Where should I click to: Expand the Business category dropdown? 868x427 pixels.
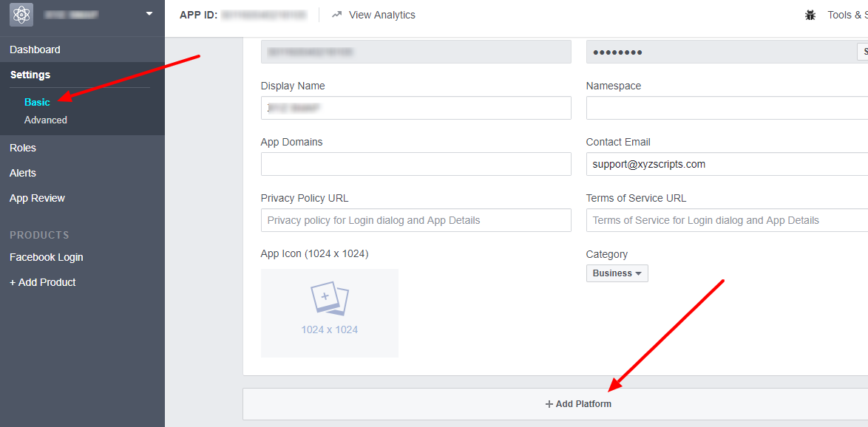click(617, 273)
